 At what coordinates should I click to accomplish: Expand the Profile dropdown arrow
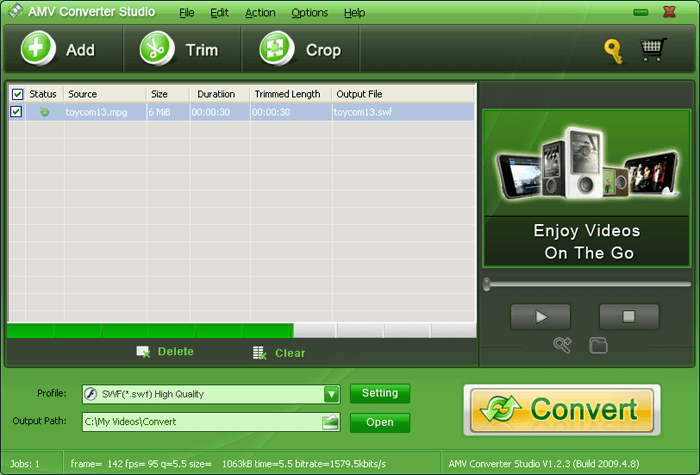click(331, 394)
